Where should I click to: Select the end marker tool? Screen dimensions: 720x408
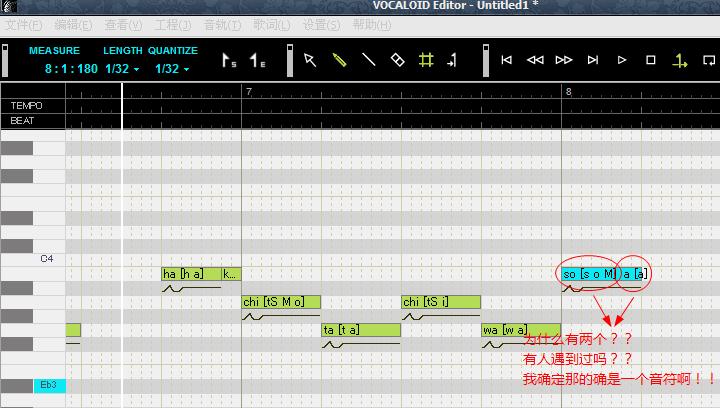click(x=257, y=60)
